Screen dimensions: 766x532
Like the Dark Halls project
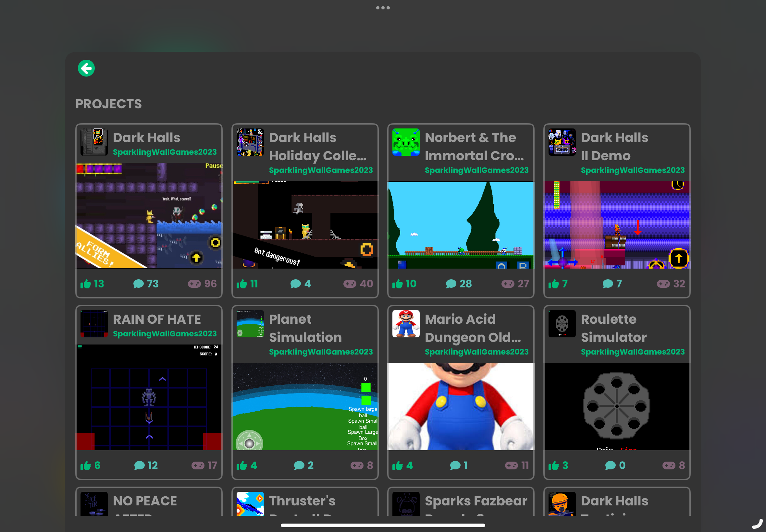[86, 284]
